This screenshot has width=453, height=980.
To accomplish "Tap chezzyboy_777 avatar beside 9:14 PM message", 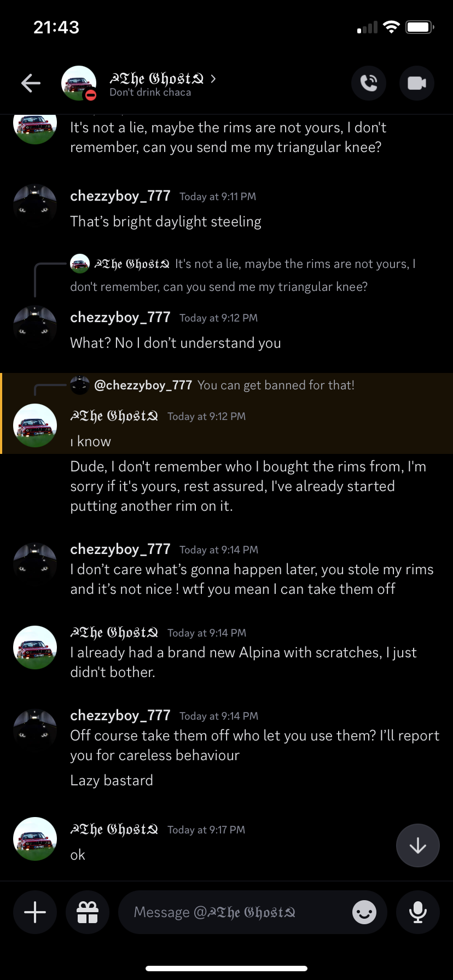I will [35, 564].
